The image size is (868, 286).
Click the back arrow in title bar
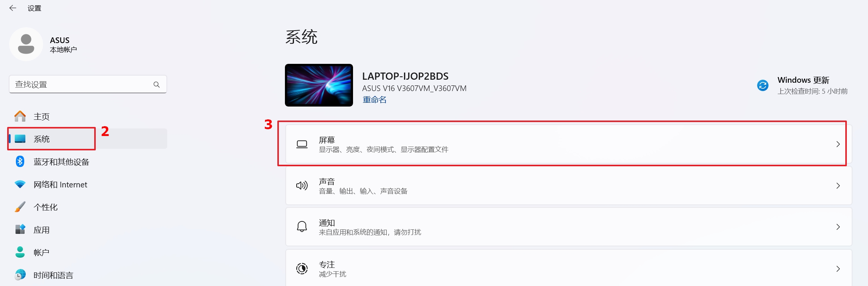point(13,8)
